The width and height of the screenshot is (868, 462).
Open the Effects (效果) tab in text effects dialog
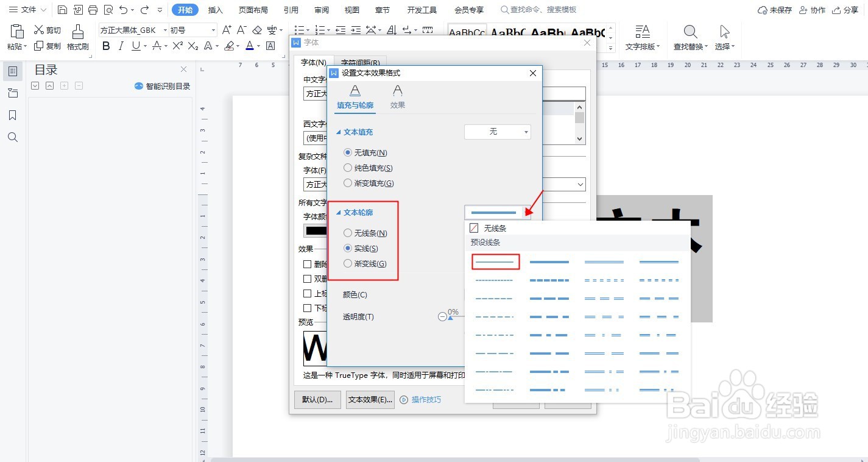(398, 98)
